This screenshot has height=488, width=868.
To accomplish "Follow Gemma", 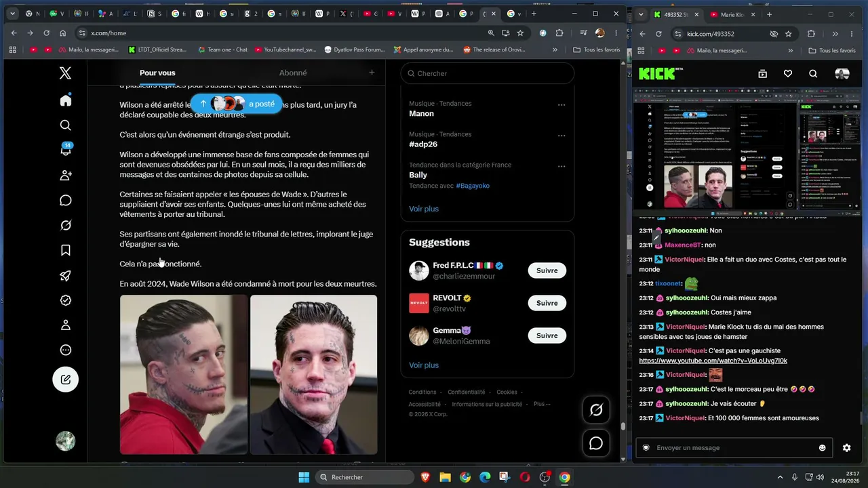I will (547, 335).
